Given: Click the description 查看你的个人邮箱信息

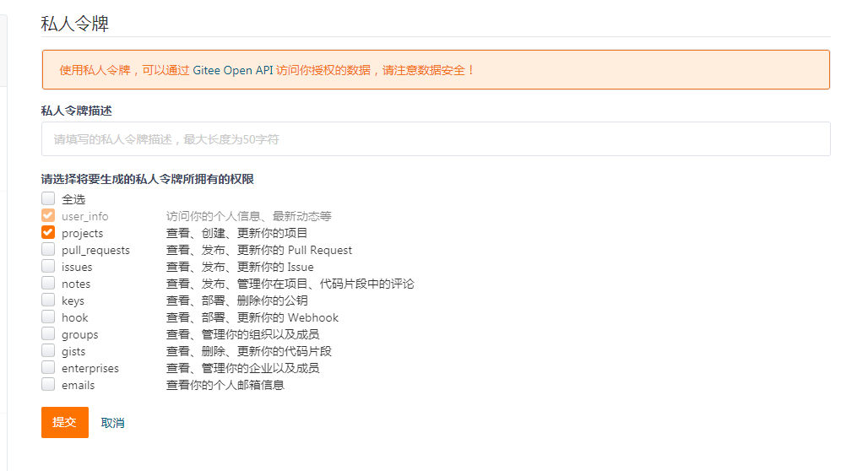Looking at the screenshot, I should [x=225, y=385].
